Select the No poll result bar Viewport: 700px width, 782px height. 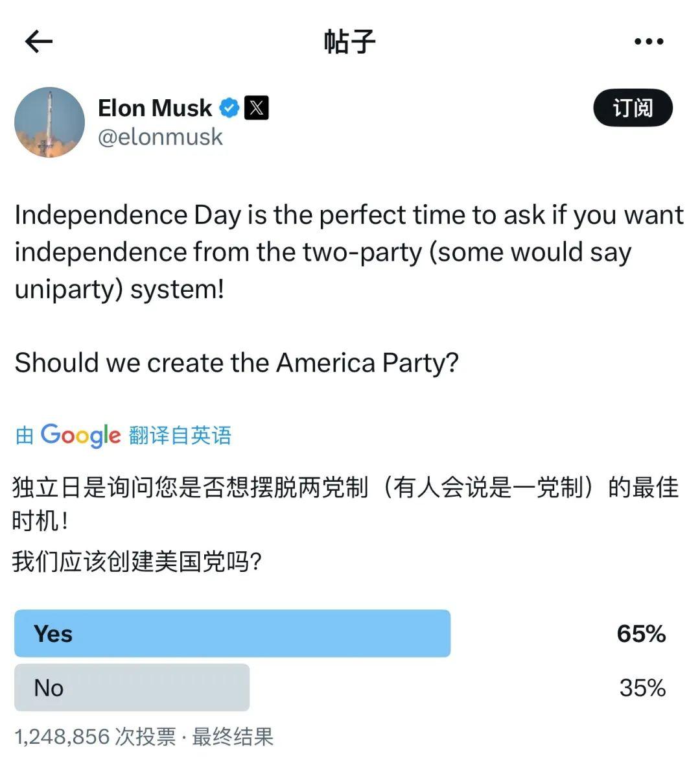(x=132, y=687)
